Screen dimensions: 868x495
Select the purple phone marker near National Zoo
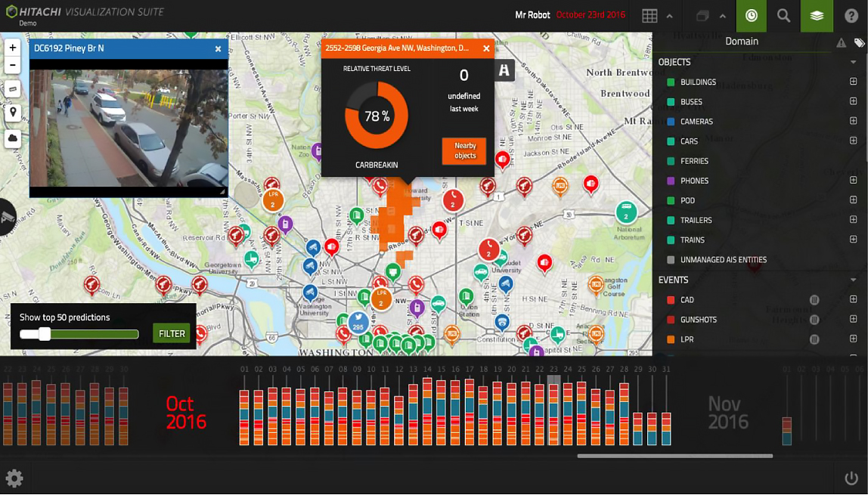tap(318, 151)
